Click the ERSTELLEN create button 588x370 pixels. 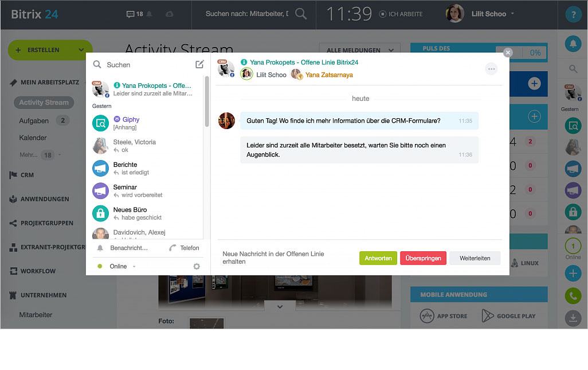[x=43, y=50]
